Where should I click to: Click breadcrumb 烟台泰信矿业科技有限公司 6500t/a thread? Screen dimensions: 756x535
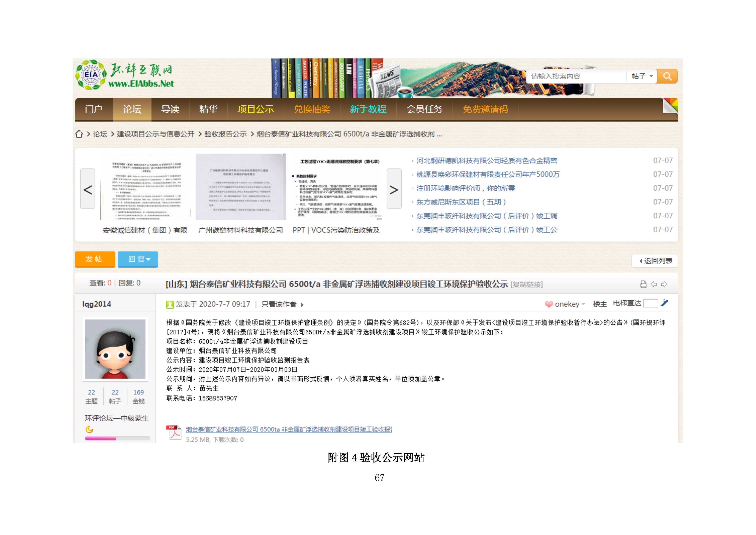349,134
